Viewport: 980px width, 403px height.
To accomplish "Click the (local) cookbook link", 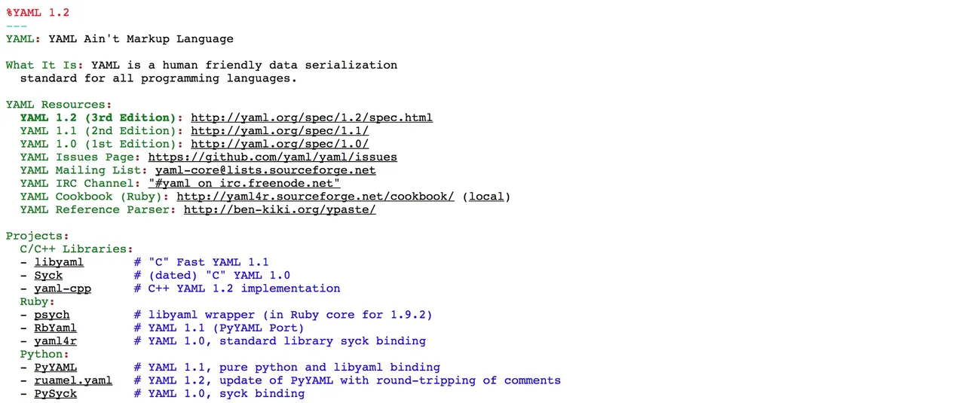I will (x=486, y=197).
